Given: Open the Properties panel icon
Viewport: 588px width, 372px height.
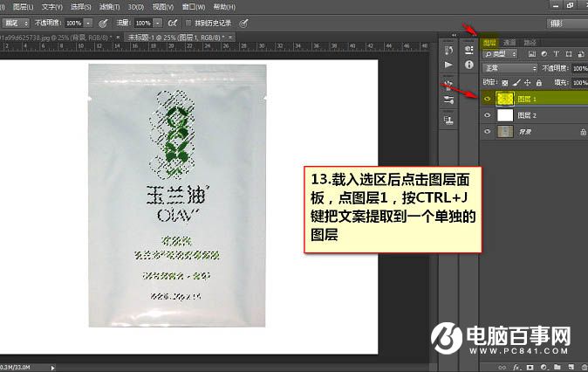Looking at the screenshot, I should point(468,50).
